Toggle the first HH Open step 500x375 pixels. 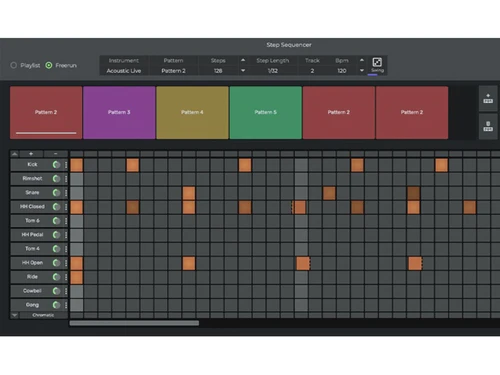76,263
